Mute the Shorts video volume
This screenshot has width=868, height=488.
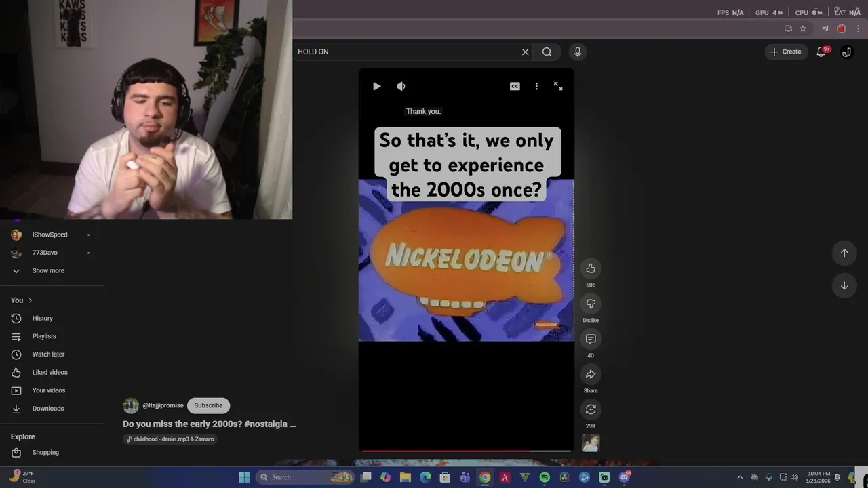coord(401,86)
